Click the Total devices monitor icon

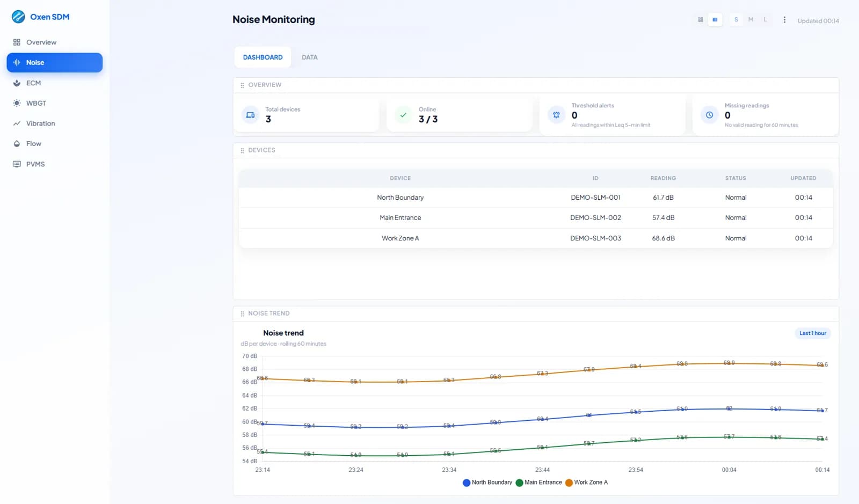[x=250, y=115]
